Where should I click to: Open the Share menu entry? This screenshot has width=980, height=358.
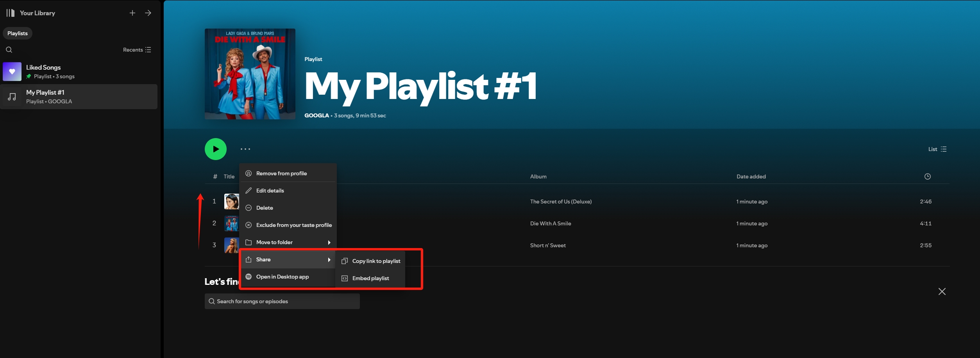pos(288,259)
